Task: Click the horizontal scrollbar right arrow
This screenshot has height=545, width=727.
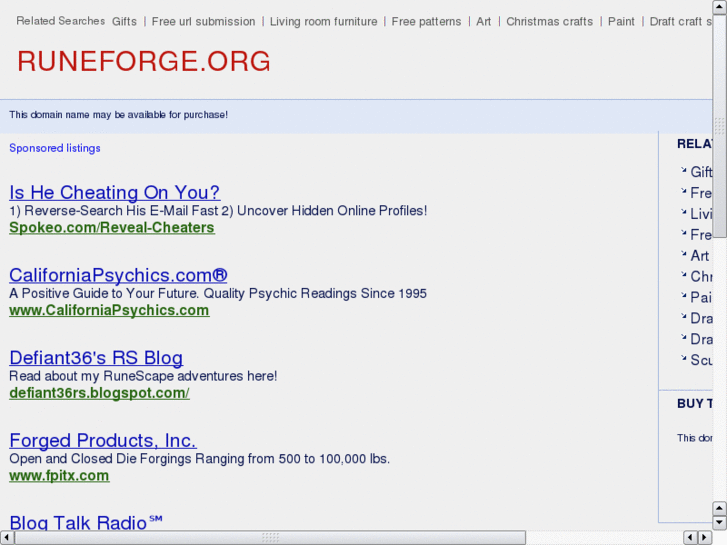Action: [705, 538]
